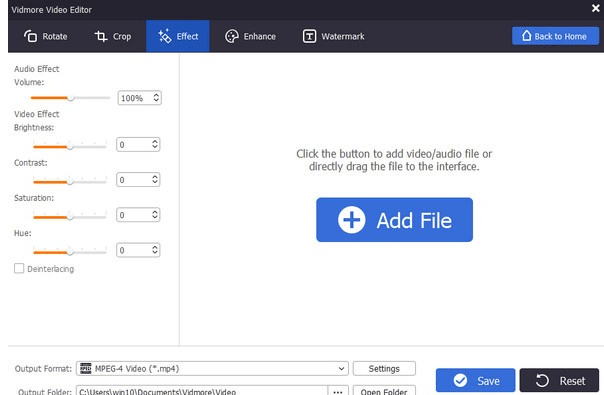This screenshot has width=604, height=395.
Task: Click the home icon in Back to Home
Action: tap(527, 36)
